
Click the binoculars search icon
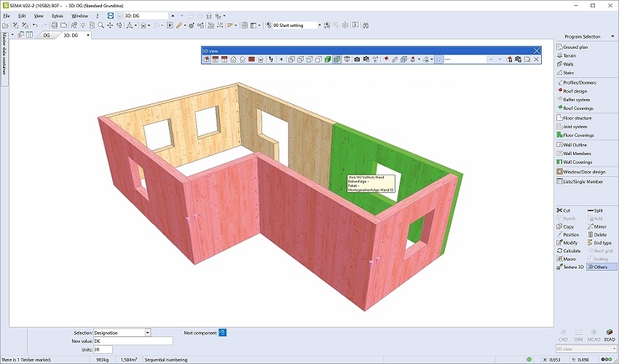coord(366,25)
